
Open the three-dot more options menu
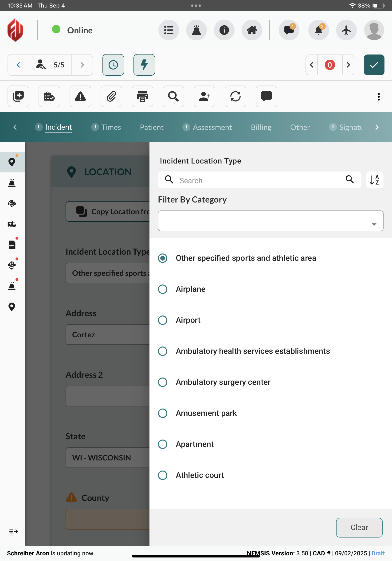pyautogui.click(x=379, y=97)
